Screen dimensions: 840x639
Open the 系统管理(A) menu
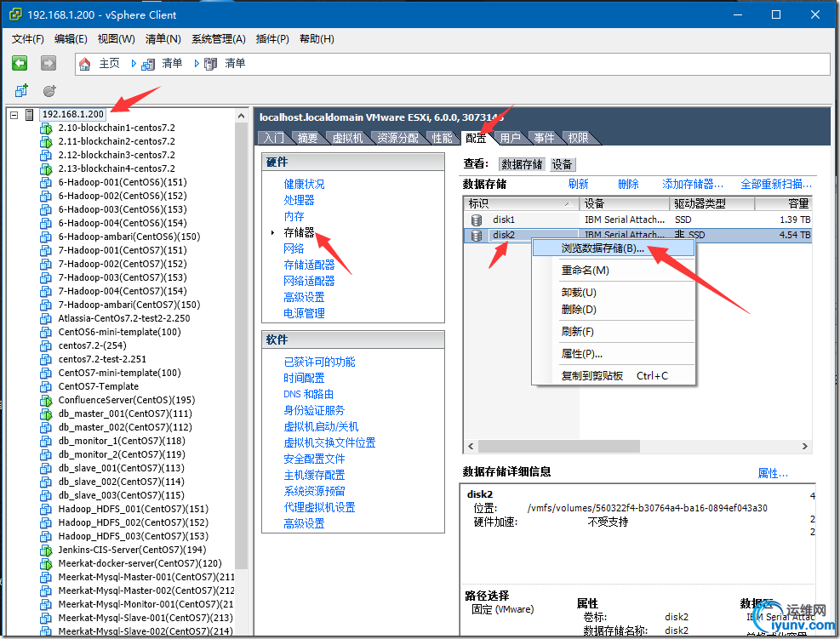[219, 39]
